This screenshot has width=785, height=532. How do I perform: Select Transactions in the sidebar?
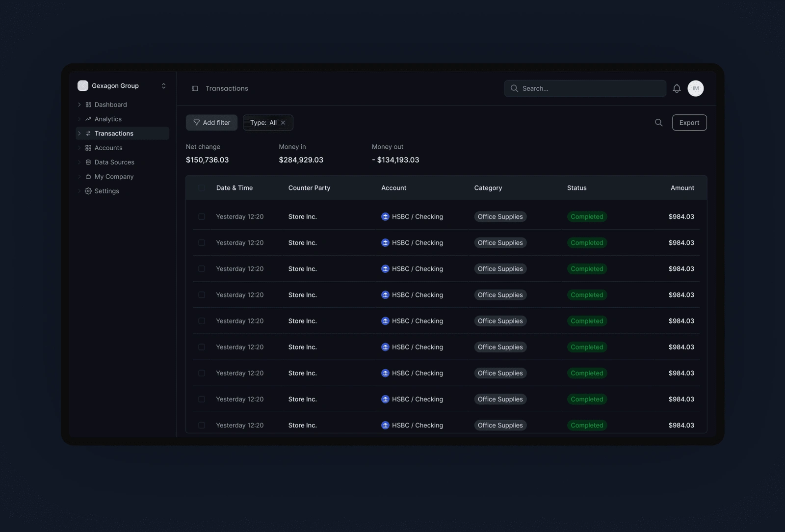(123, 133)
